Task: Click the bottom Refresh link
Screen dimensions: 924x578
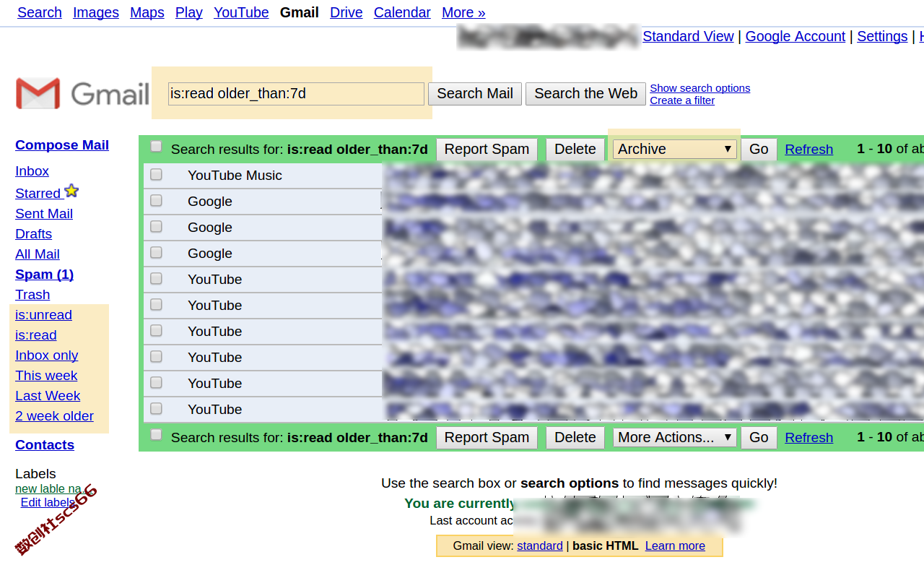Action: click(x=809, y=437)
